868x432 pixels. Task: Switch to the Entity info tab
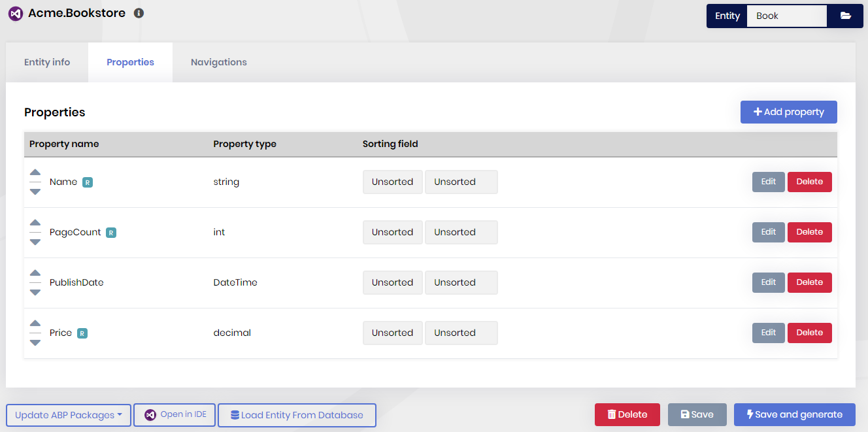coord(47,62)
